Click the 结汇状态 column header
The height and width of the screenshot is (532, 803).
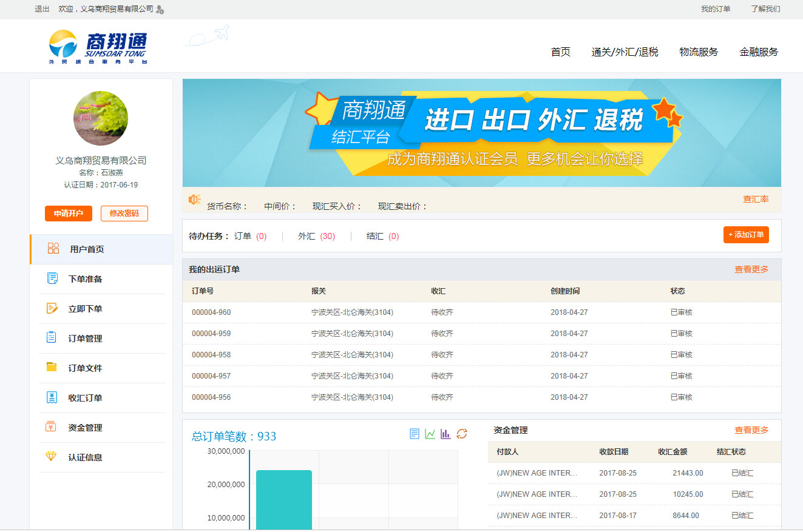pyautogui.click(x=731, y=452)
